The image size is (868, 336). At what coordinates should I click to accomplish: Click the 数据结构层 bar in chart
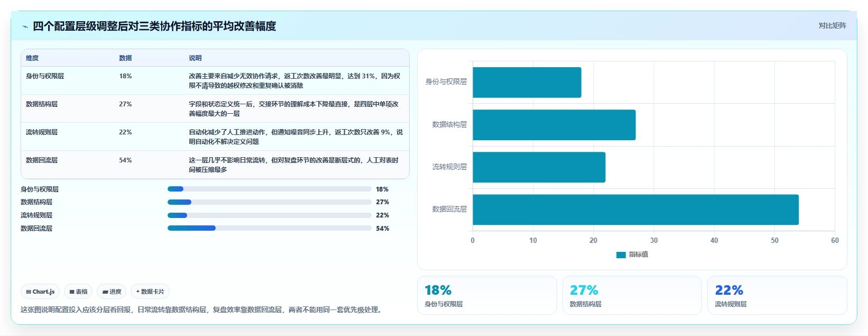(554, 125)
